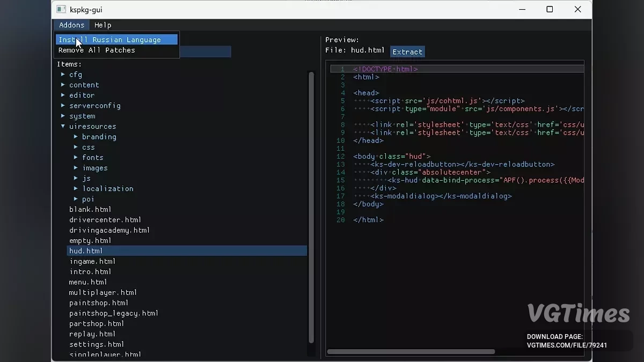This screenshot has height=362, width=644.
Task: Click the items list vertical scrollbar
Action: [x=311, y=206]
